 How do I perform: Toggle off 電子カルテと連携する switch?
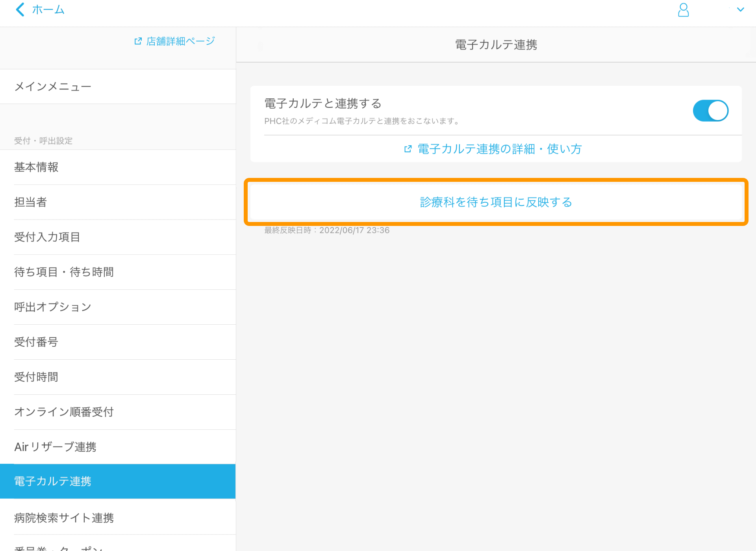tap(710, 111)
